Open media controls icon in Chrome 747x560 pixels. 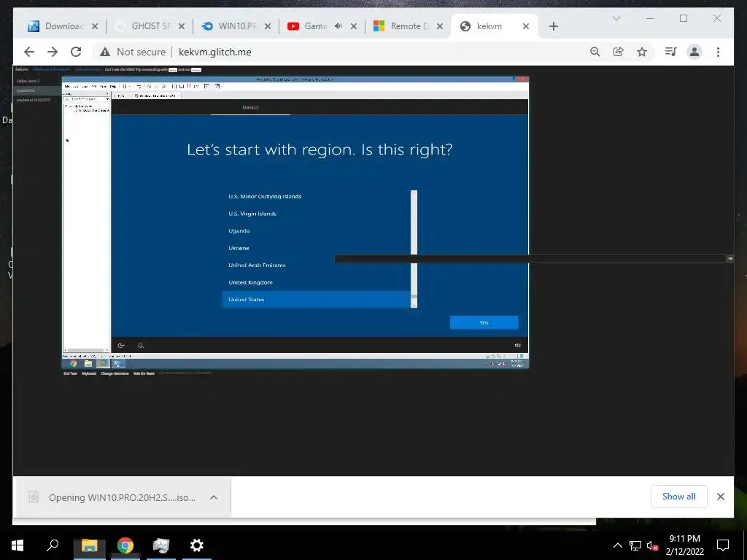pyautogui.click(x=671, y=52)
